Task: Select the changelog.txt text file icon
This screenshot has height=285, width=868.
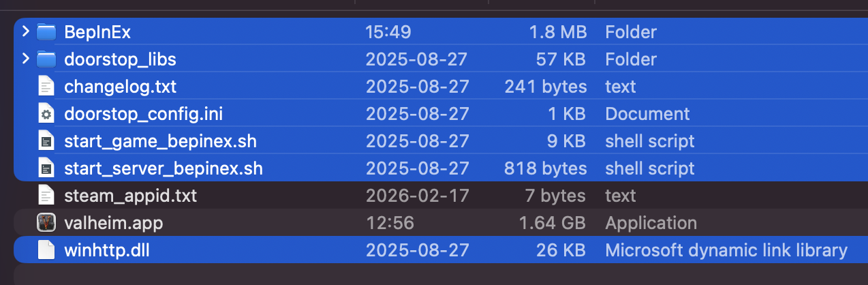Action: pos(46,87)
